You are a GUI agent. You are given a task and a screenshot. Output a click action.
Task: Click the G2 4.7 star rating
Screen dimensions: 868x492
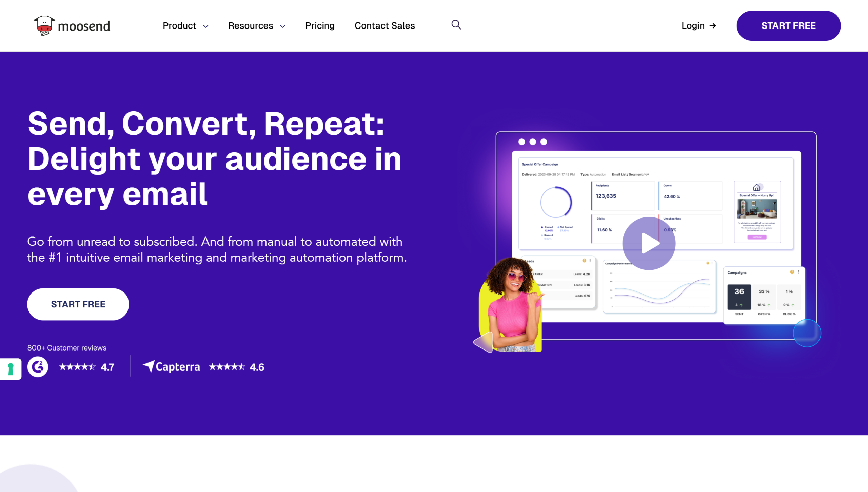[x=86, y=367]
